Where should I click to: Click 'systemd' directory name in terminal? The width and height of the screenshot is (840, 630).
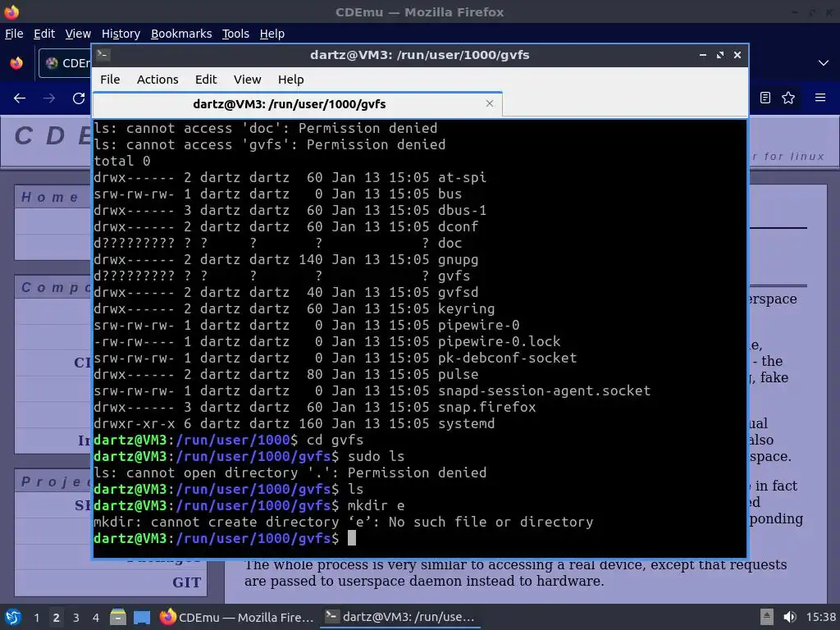(x=466, y=423)
